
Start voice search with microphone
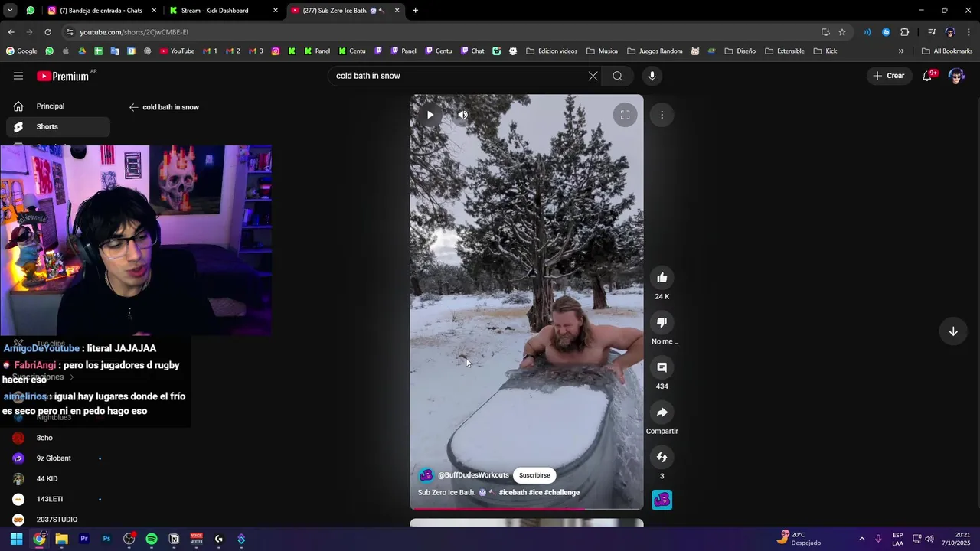[x=652, y=76]
